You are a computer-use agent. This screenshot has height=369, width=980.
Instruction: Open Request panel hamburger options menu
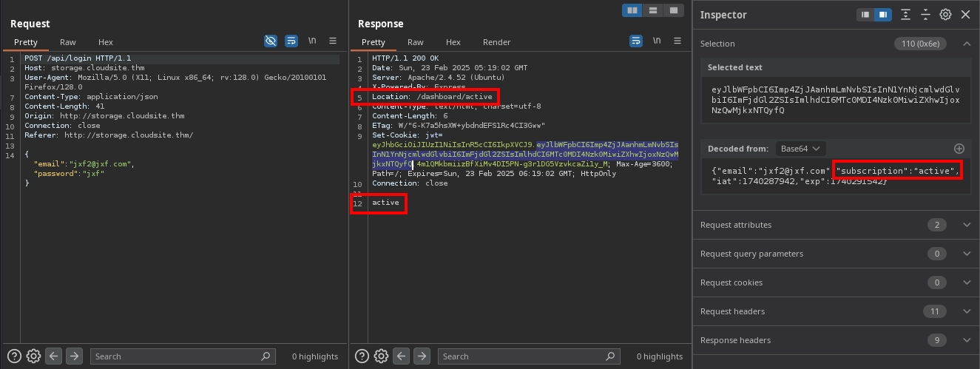tap(333, 41)
